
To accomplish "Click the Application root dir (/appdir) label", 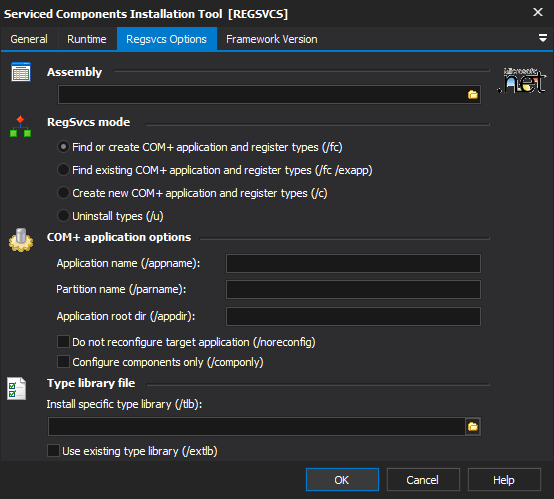I will (x=126, y=316).
